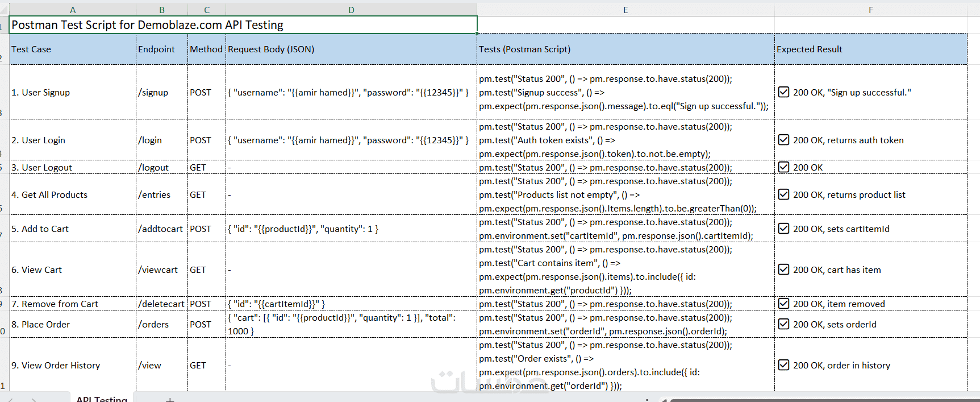Toggle the 'order in history' checkbox
This screenshot has height=402, width=980.
tap(783, 365)
